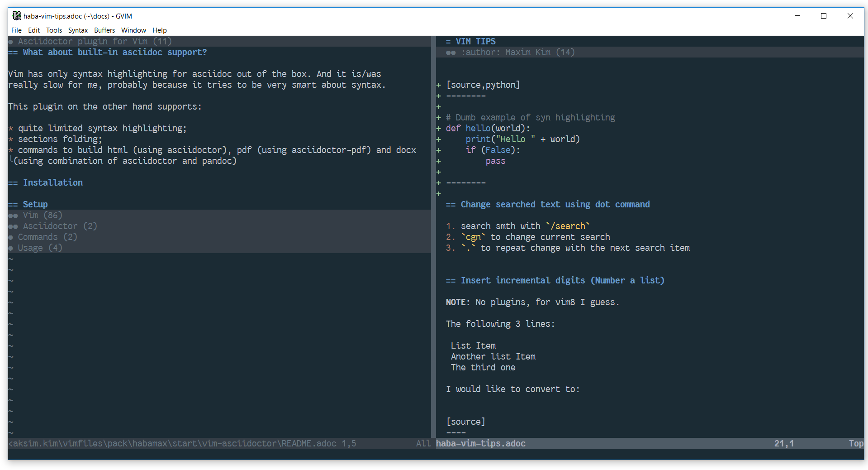The height and width of the screenshot is (470, 868).
Task: Open the Help menu
Action: (x=160, y=30)
